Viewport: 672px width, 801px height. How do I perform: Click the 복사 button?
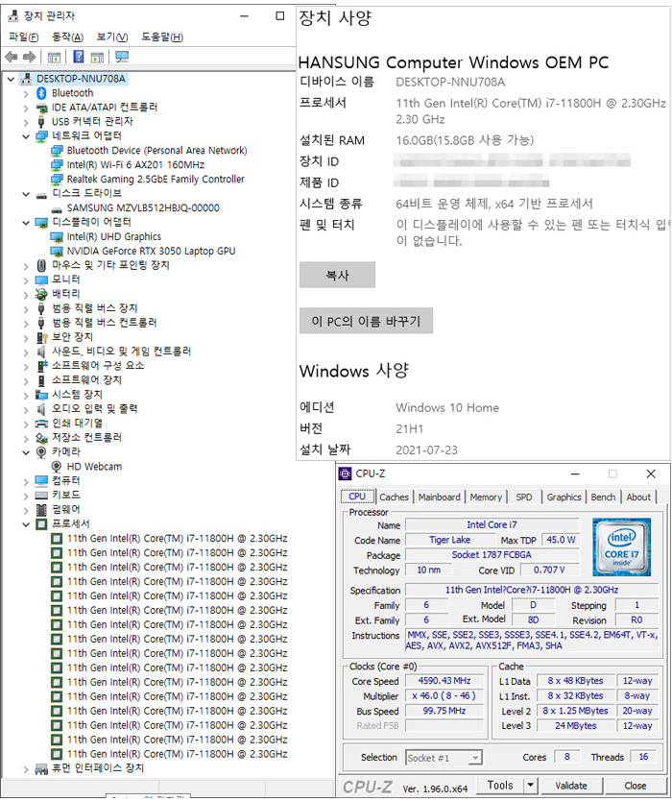point(337,275)
